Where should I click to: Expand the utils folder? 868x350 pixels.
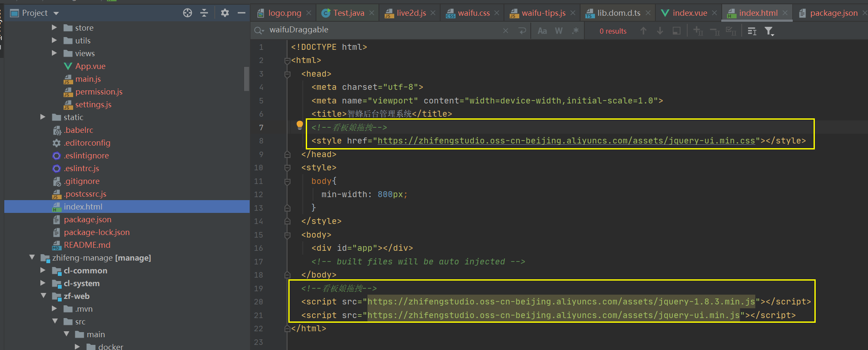54,40
